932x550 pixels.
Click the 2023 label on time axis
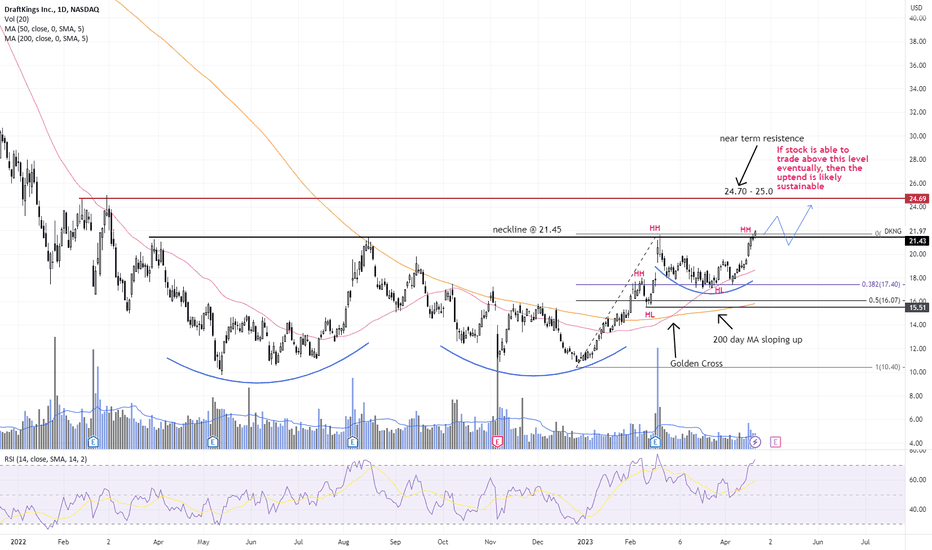point(585,542)
